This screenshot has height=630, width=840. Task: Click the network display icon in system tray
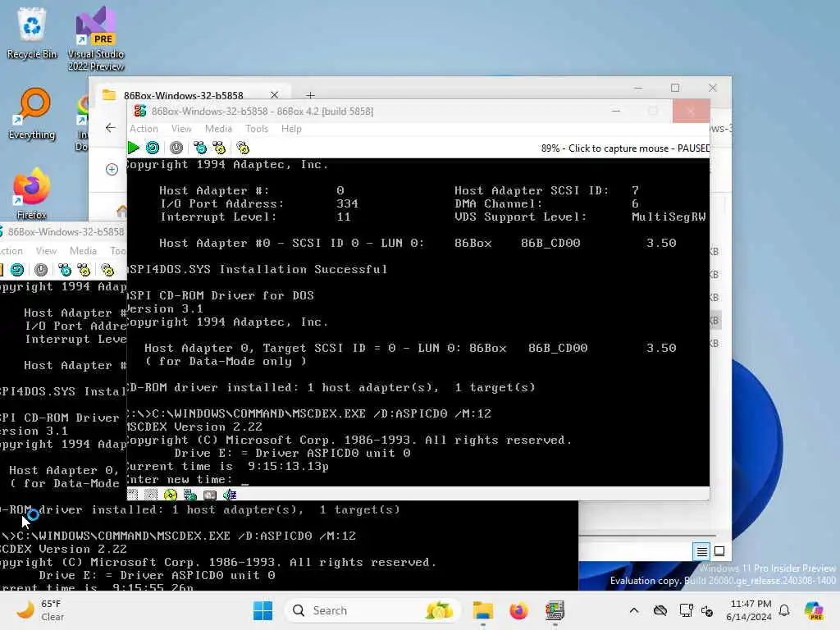pos(686,610)
